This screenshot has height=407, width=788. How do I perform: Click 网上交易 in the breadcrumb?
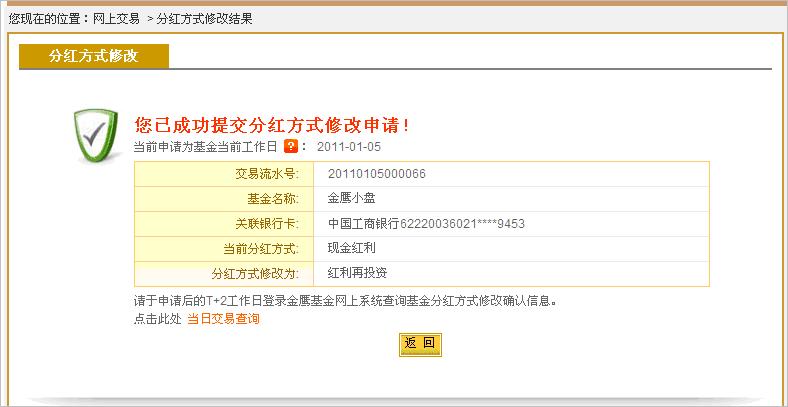click(117, 20)
